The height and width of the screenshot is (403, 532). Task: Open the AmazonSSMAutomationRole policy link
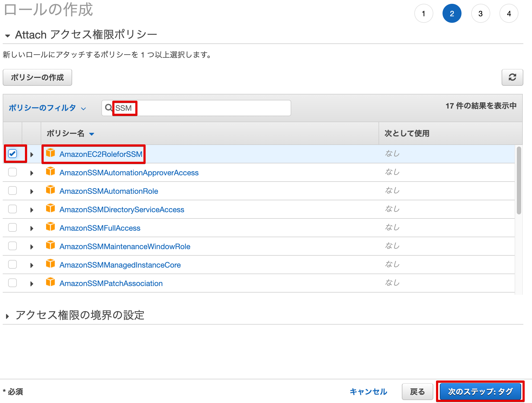[x=109, y=191]
